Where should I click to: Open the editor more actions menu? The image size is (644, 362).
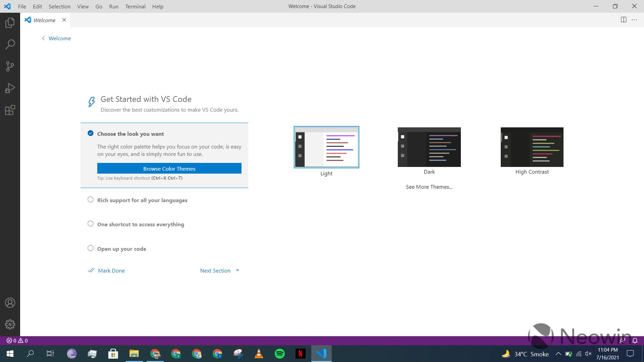point(634,20)
